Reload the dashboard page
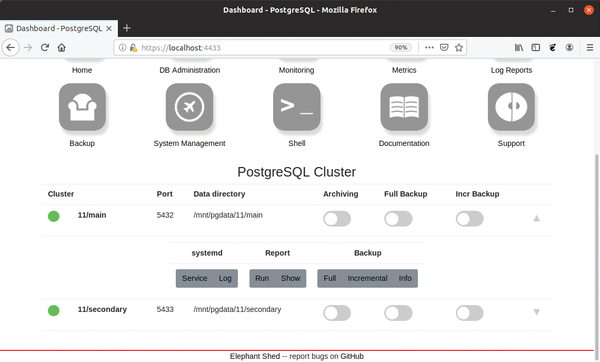 [45, 48]
